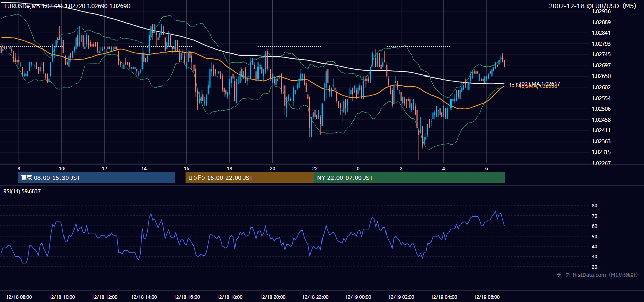Click price axis label 1.02745
Screen dimensions: 644x302
(601, 54)
